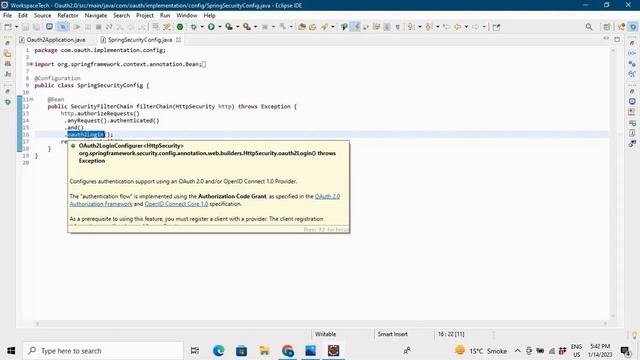Click the Type here to search taskbar box
The height and width of the screenshot is (360, 640).
[103, 351]
